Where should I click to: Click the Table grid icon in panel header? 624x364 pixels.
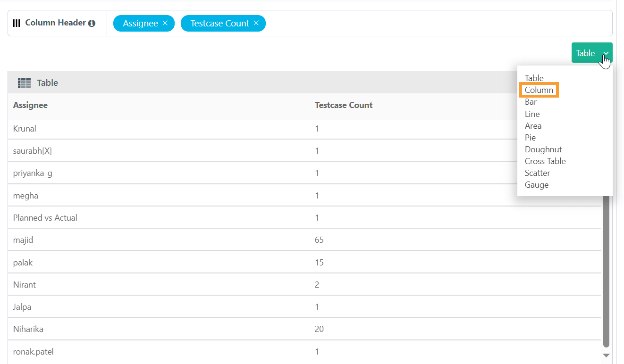pyautogui.click(x=24, y=83)
